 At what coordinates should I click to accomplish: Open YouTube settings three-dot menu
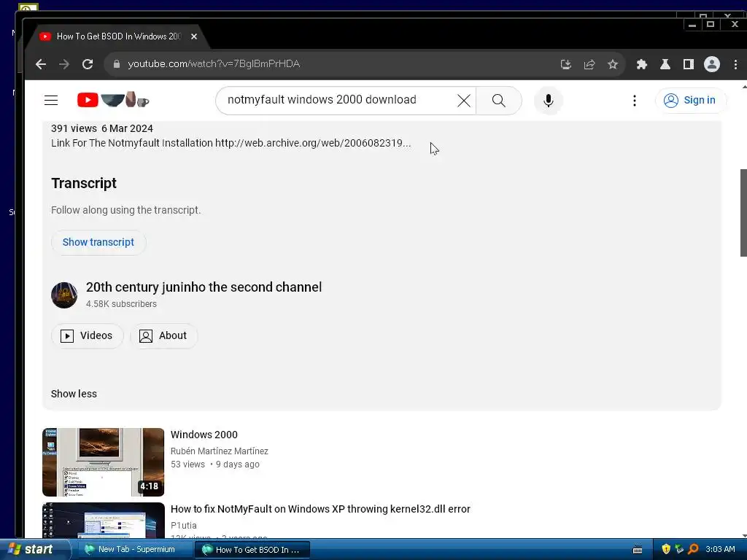(x=634, y=101)
